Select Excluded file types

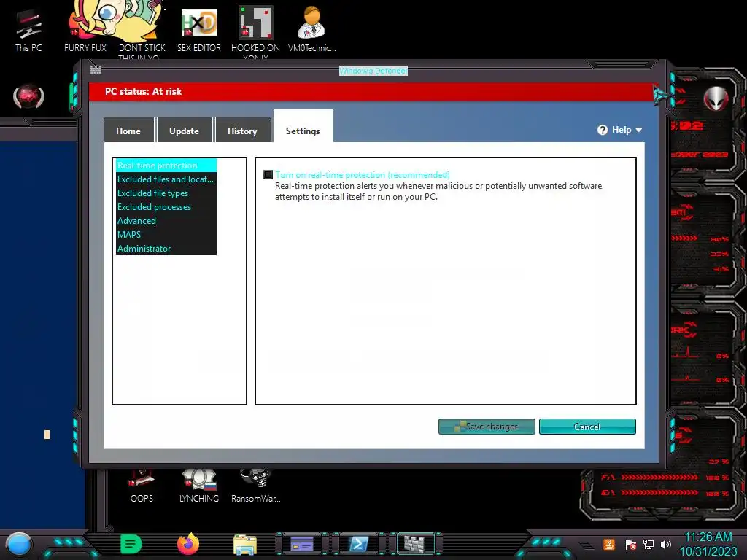166,192
